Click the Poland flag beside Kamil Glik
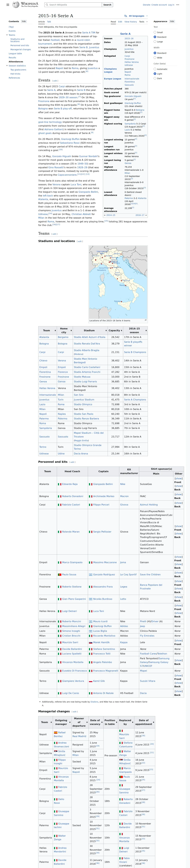190x868 pixels. (90, 681)
